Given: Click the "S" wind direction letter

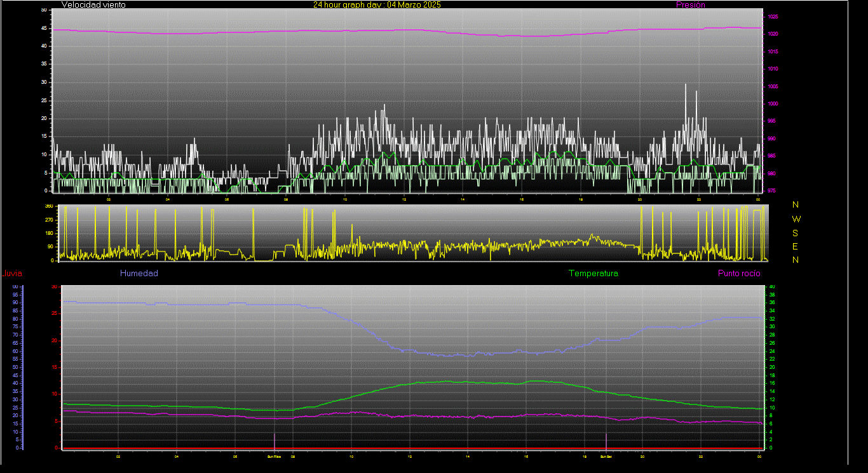Looking at the screenshot, I should pyautogui.click(x=796, y=232).
